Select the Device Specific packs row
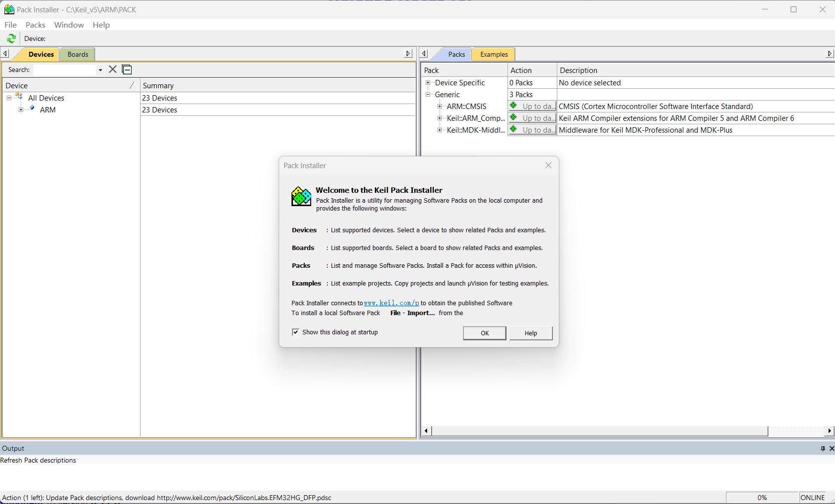 coord(460,83)
